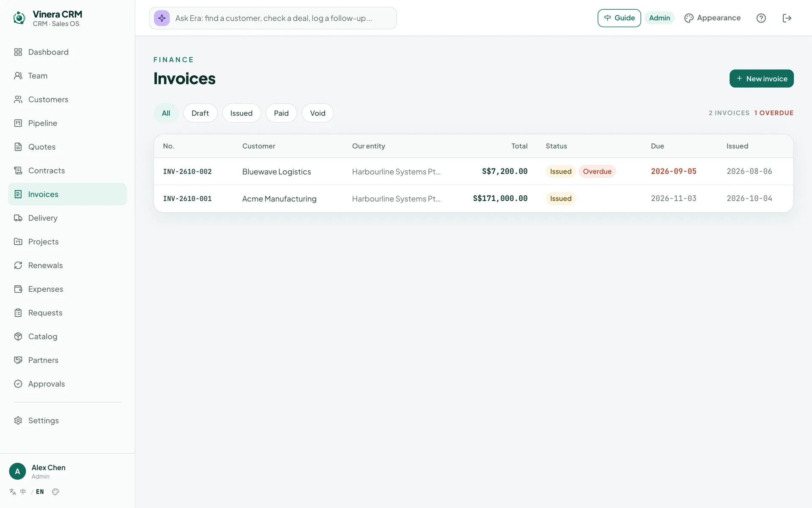The height and width of the screenshot is (508, 812).
Task: Open invoice INV-2610-001
Action: (x=187, y=199)
